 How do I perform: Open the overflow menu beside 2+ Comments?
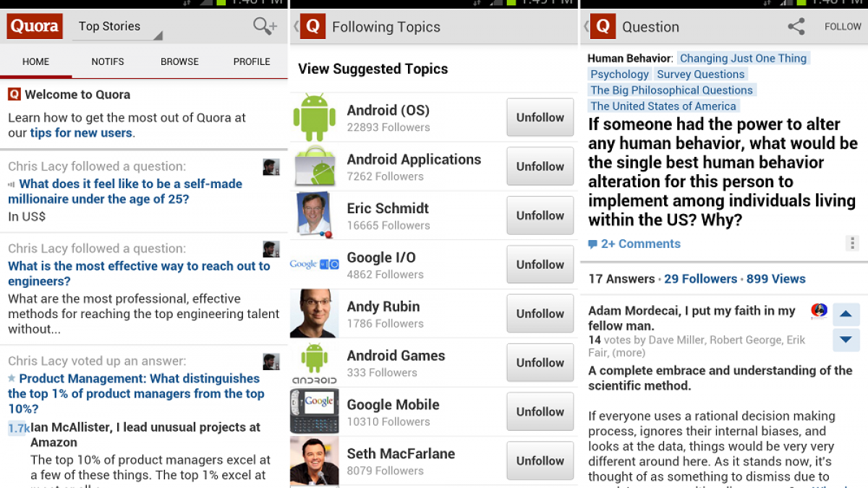tap(853, 243)
